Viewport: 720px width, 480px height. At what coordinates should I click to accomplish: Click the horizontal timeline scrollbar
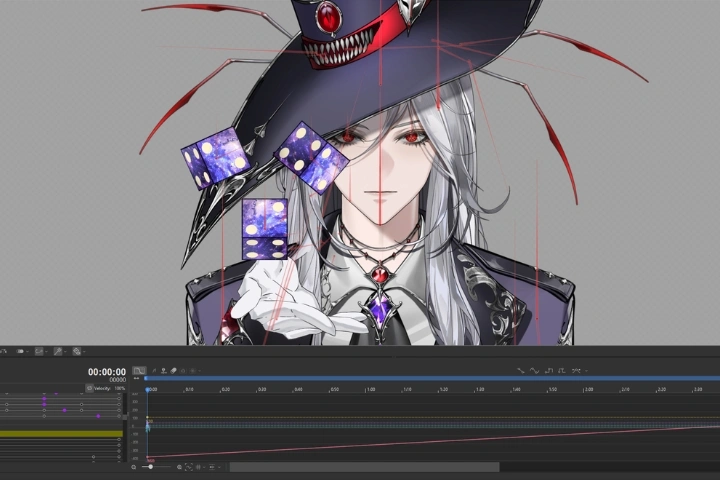click(x=365, y=467)
